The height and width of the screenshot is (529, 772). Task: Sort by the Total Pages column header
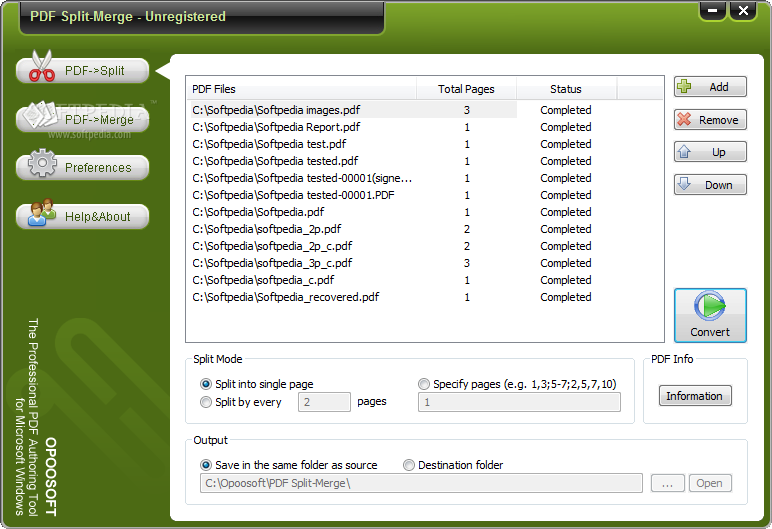(x=466, y=89)
